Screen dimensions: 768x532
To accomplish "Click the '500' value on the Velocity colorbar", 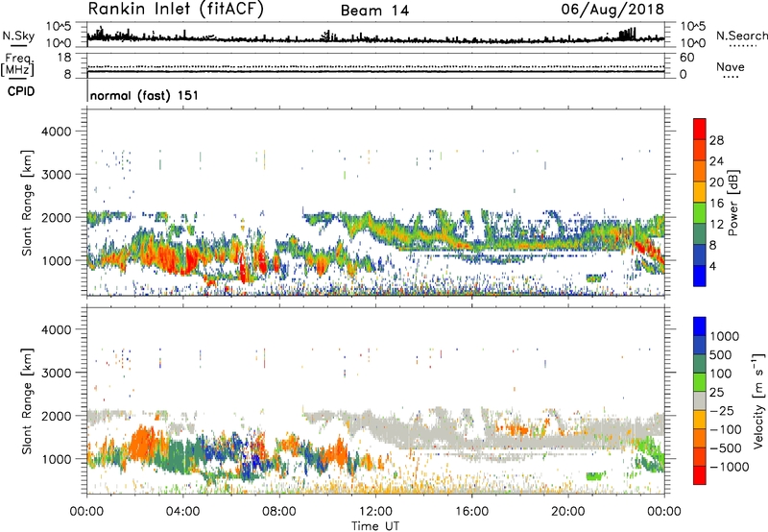I will click(x=719, y=354).
